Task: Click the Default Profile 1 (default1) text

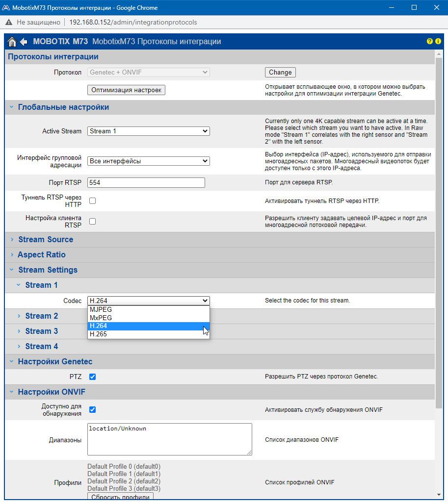Action: [x=124, y=474]
